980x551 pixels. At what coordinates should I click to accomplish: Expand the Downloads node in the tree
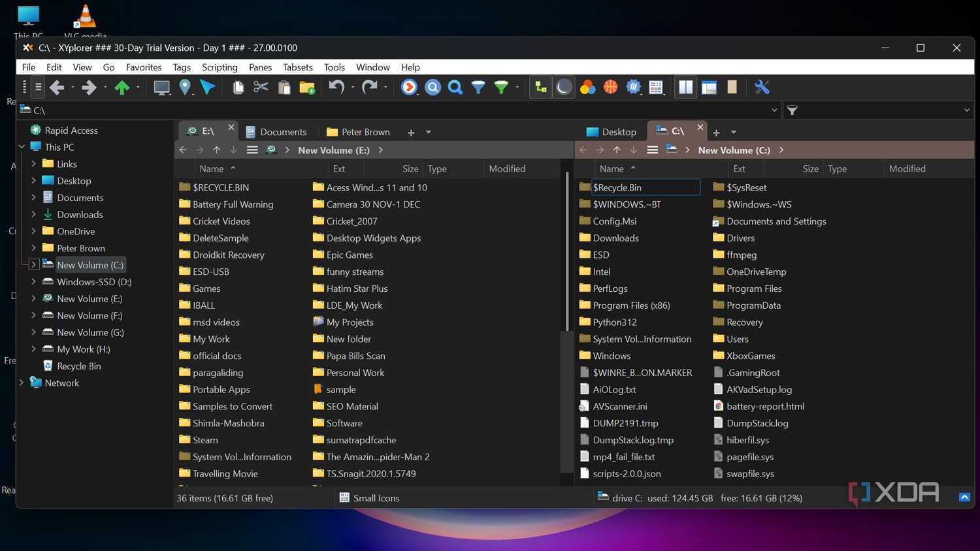(33, 214)
